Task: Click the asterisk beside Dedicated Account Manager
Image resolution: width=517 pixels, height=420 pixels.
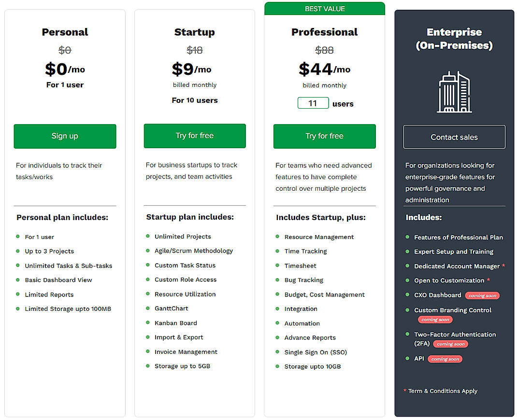Action: click(503, 266)
